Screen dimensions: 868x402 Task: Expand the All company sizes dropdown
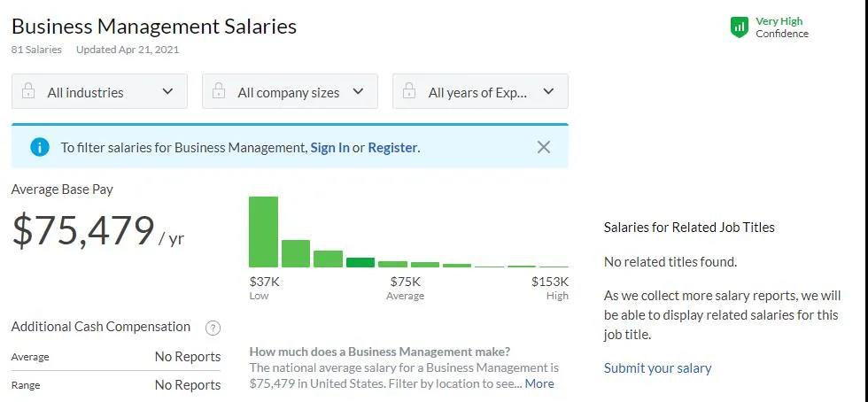[291, 91]
